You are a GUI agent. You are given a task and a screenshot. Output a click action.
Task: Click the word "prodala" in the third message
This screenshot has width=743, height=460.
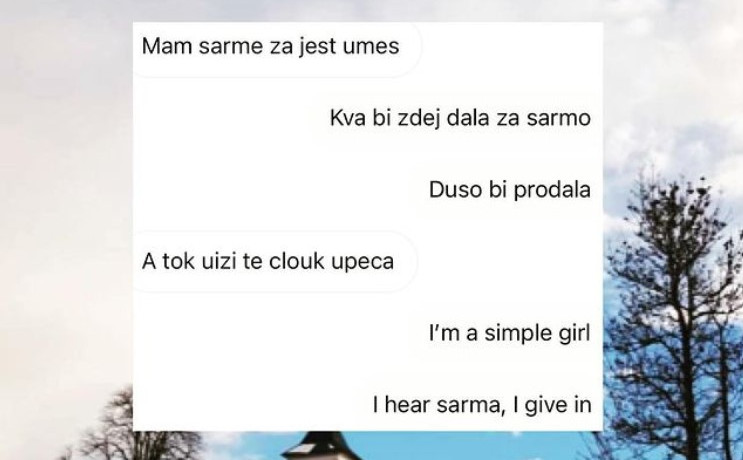(552, 190)
